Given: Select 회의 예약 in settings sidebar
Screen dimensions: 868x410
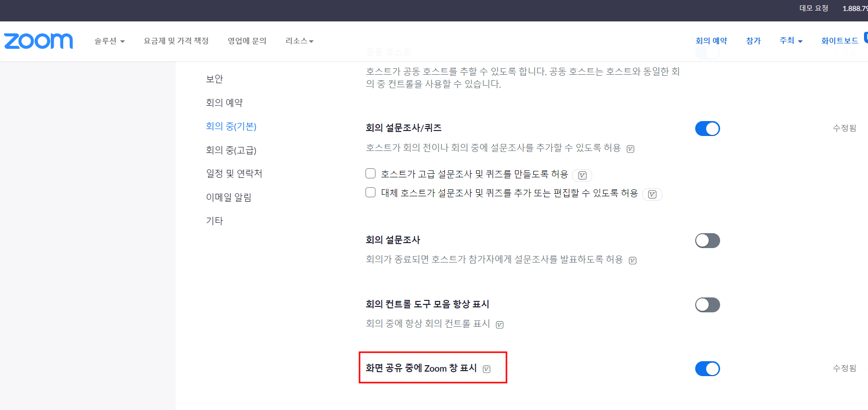Looking at the screenshot, I should click(224, 103).
